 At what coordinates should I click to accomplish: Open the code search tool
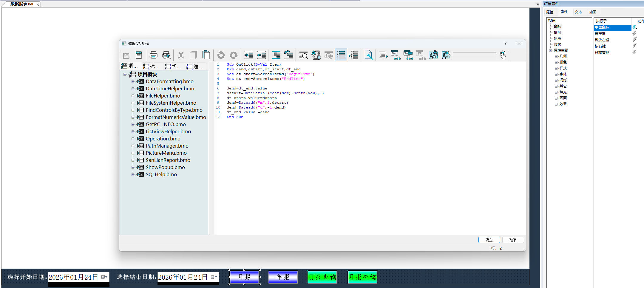coord(303,55)
